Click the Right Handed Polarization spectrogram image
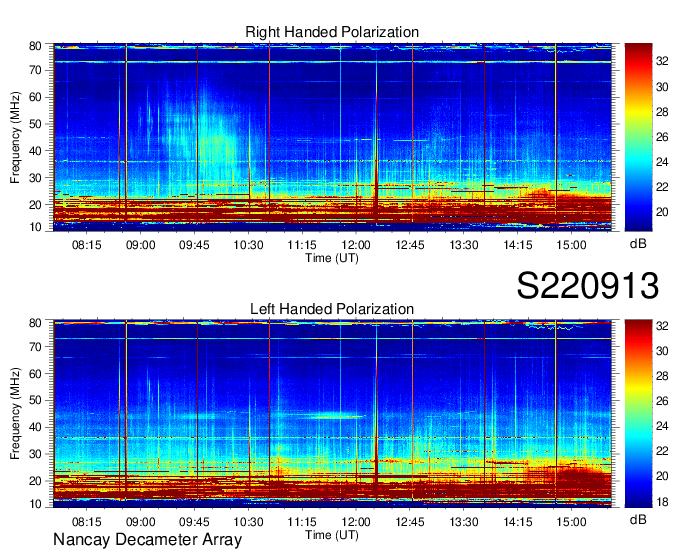 pos(332,137)
